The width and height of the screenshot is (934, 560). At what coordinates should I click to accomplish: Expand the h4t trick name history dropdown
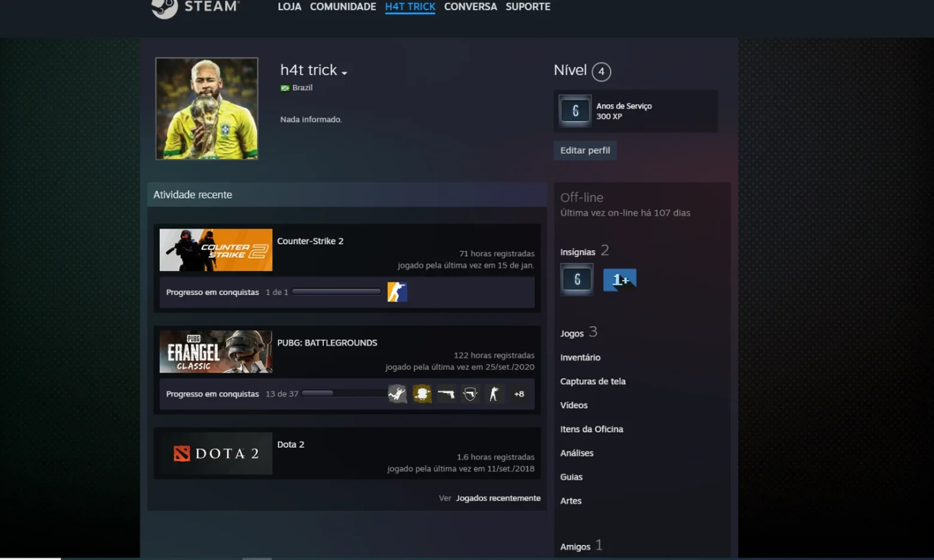[x=344, y=73]
